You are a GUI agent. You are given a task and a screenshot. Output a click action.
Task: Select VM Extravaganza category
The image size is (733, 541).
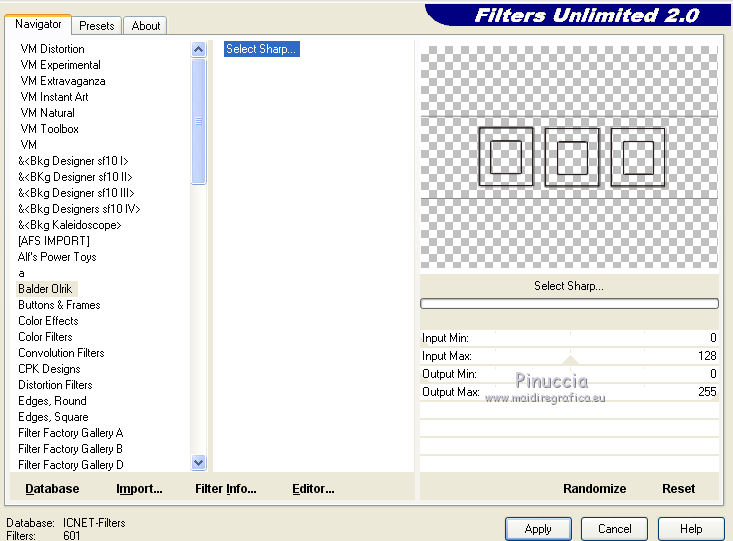[63, 81]
